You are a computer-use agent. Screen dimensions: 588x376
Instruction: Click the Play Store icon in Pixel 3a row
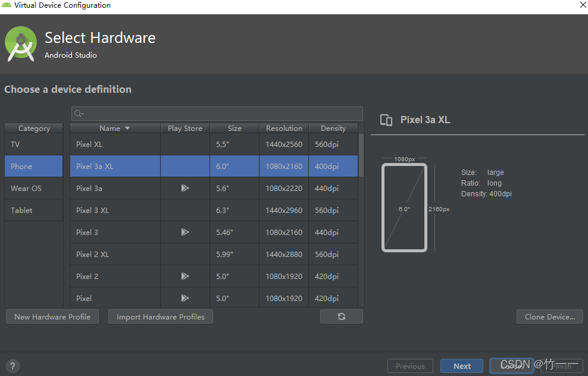pyautogui.click(x=185, y=188)
